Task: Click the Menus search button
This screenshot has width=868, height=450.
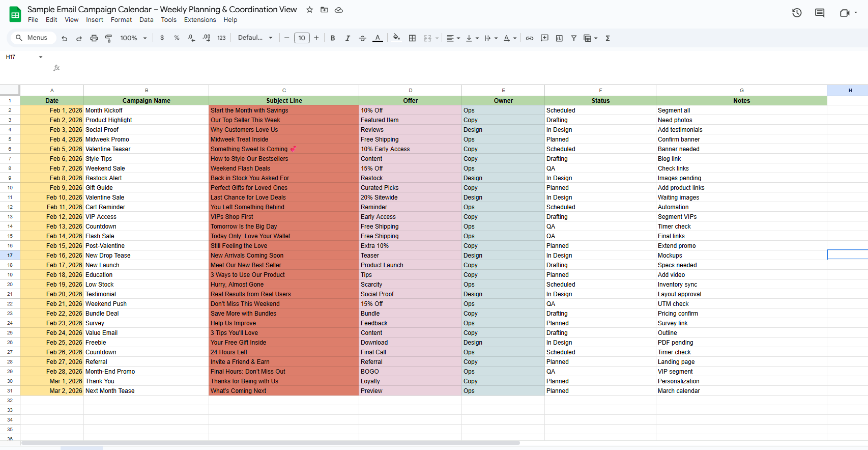Action: tap(32, 38)
